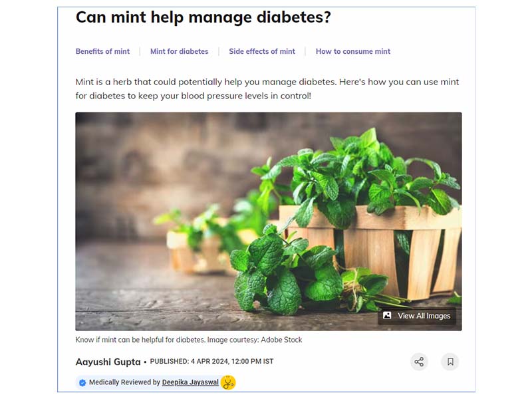Click the intro paragraph about mint herb
Viewport: 532px width, 399px height.
click(267, 89)
